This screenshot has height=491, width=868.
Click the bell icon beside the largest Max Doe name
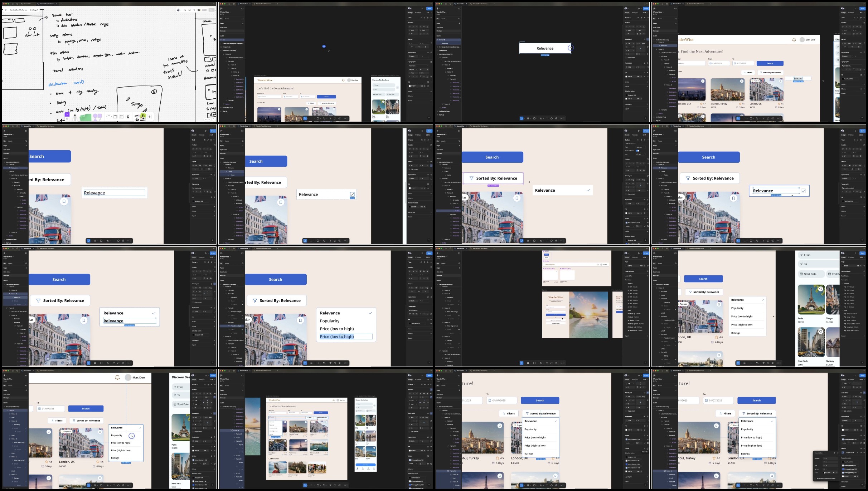tap(117, 377)
